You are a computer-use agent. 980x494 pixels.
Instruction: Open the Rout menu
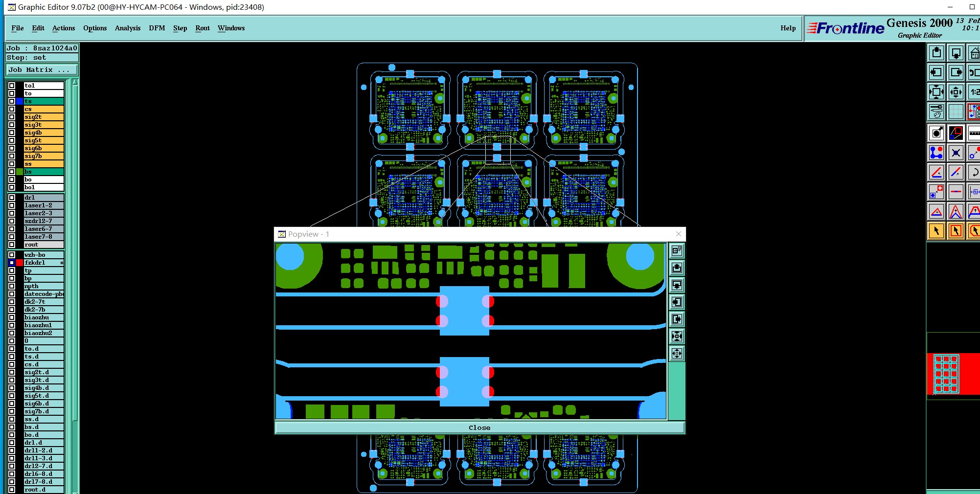(203, 28)
